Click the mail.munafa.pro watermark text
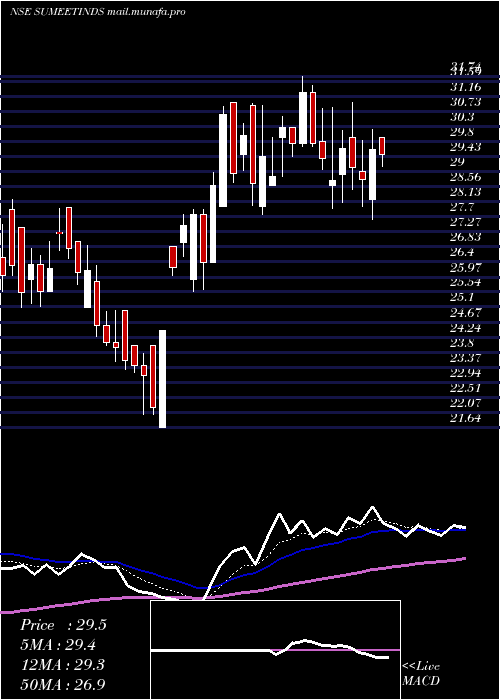500x700 pixels. 146,12
